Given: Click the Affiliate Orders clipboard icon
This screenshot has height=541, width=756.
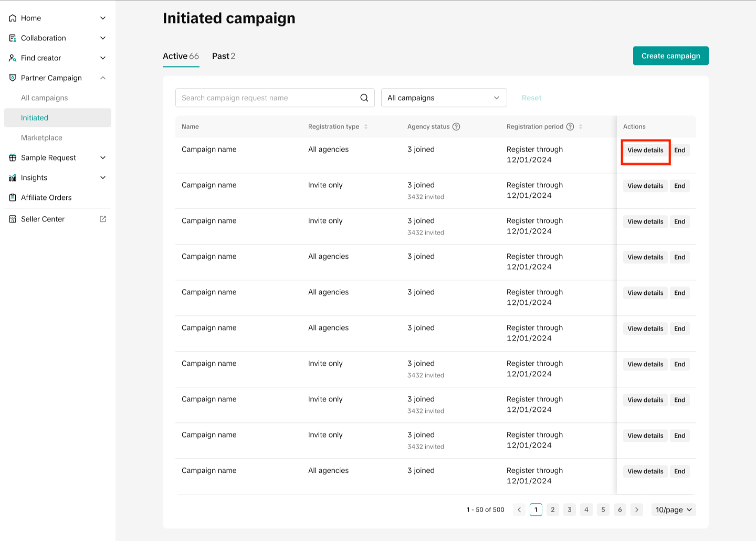Looking at the screenshot, I should tap(13, 197).
